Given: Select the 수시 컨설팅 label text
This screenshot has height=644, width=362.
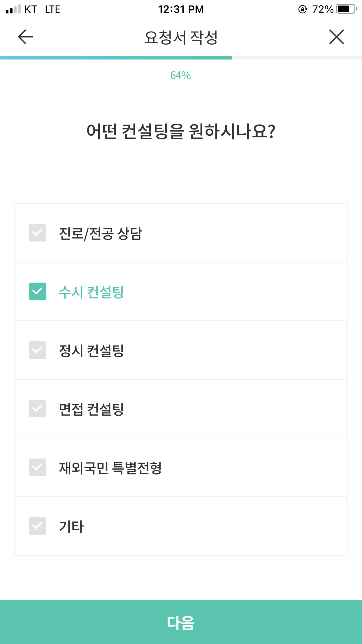Looking at the screenshot, I should click(92, 292).
